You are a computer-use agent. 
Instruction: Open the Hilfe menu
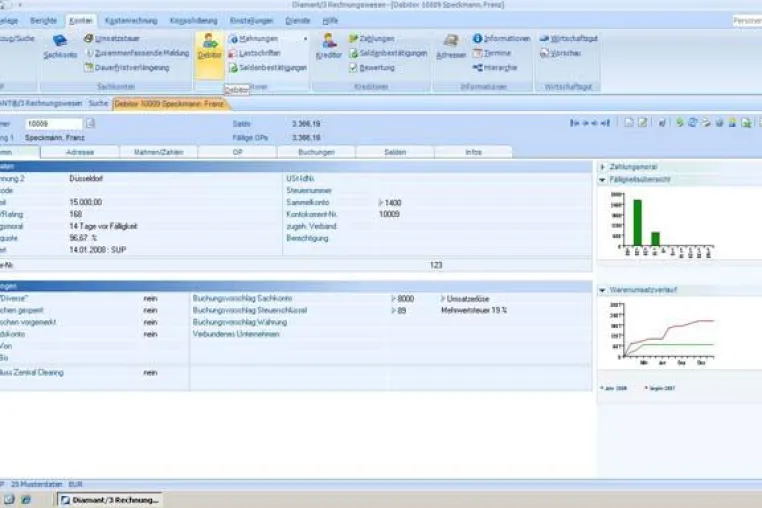pos(330,21)
